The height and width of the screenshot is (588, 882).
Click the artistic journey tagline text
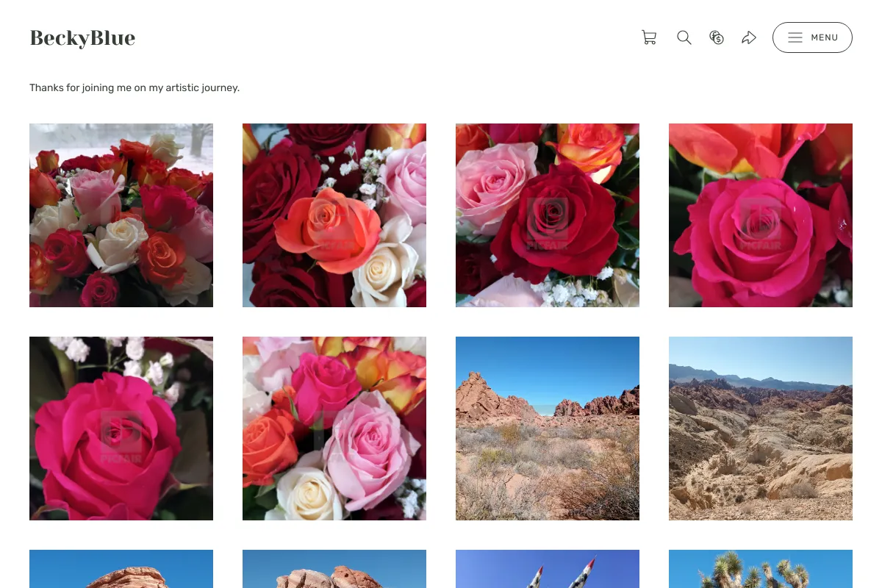[x=135, y=87]
